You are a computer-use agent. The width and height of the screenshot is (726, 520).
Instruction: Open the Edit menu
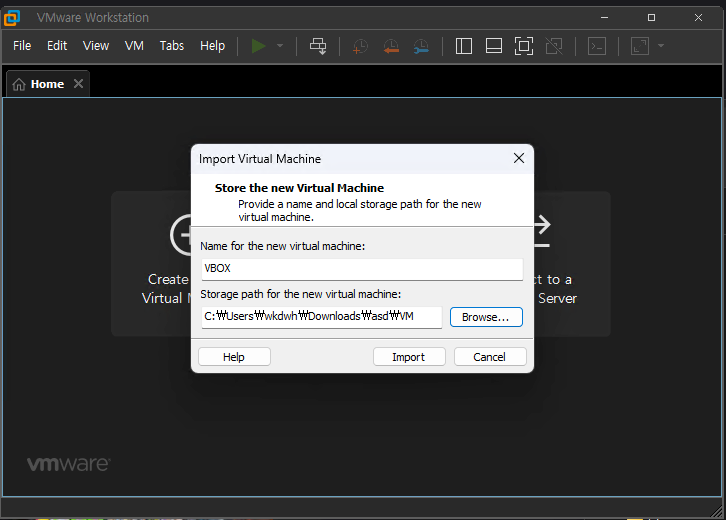click(57, 46)
